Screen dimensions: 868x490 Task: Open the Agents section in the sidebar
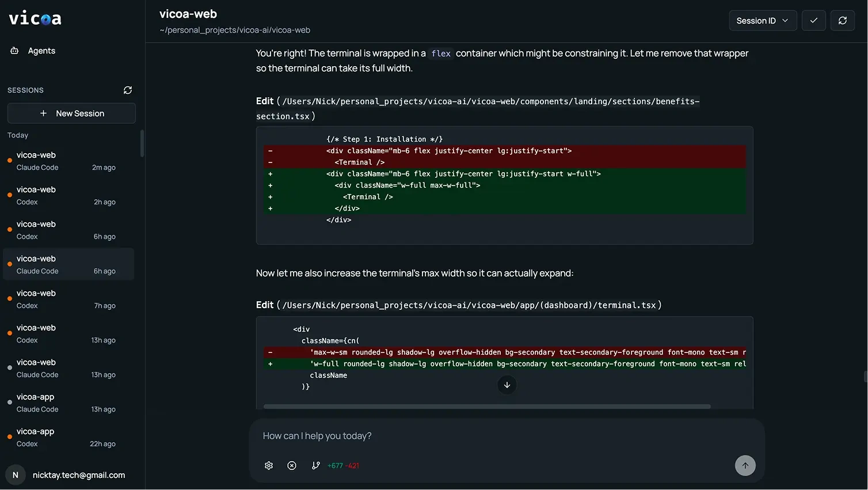(x=41, y=51)
